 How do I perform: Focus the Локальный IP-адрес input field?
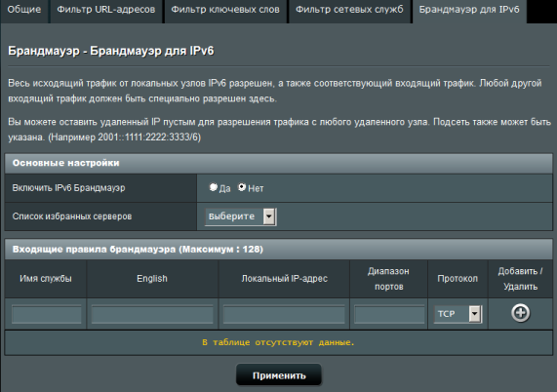tap(284, 314)
